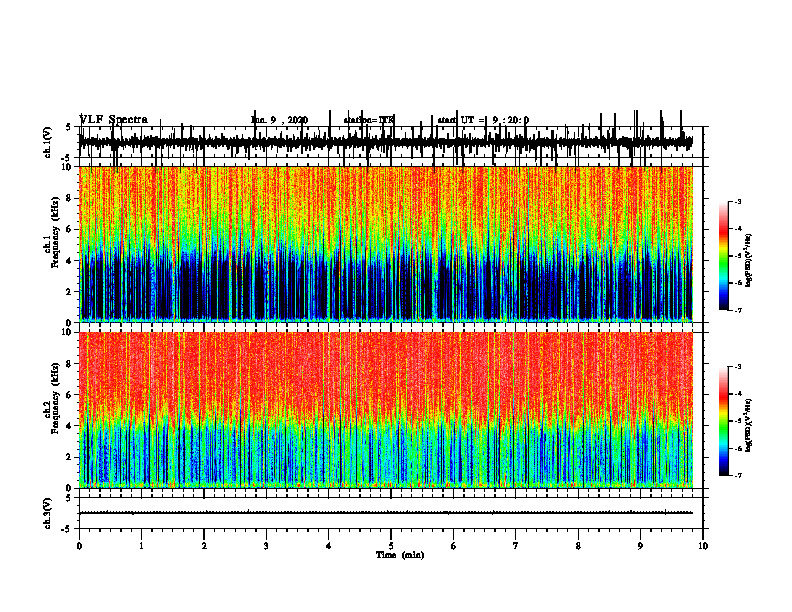The height and width of the screenshot is (612, 792).
Task: Click the '6' tick on time axis
Action: pos(454,546)
